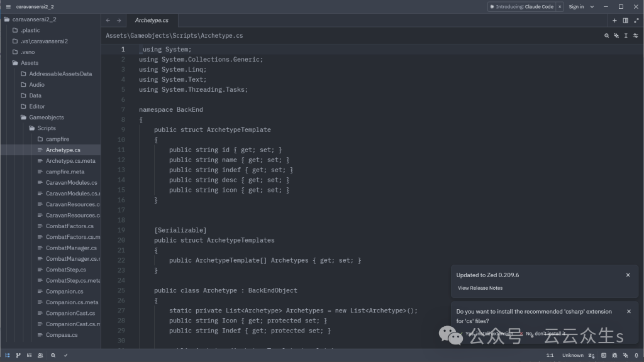Viewport: 644px width, 362px height.
Task: Click Sign in
Action: click(x=576, y=6)
